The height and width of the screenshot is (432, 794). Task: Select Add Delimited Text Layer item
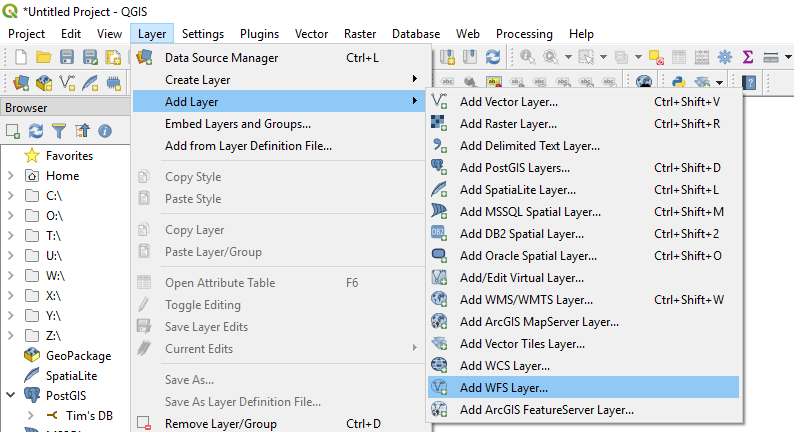tap(583, 146)
